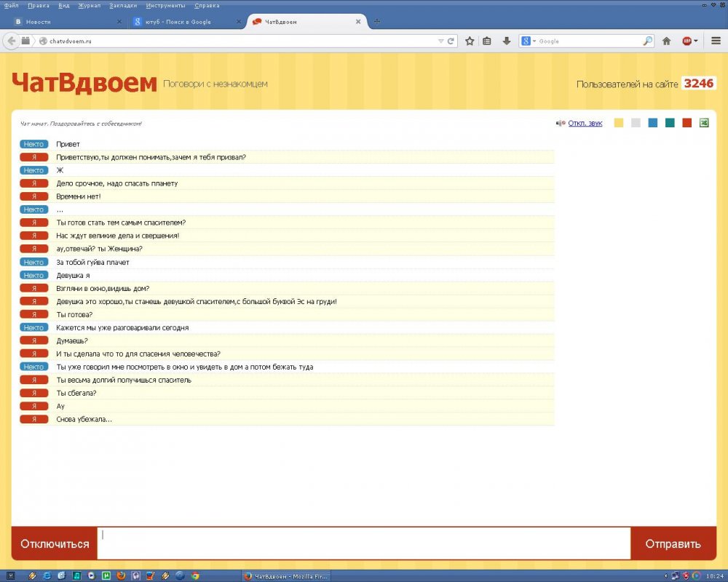Launch Google Chrome from the taskbar
The height and width of the screenshot is (582, 728).
(x=196, y=575)
